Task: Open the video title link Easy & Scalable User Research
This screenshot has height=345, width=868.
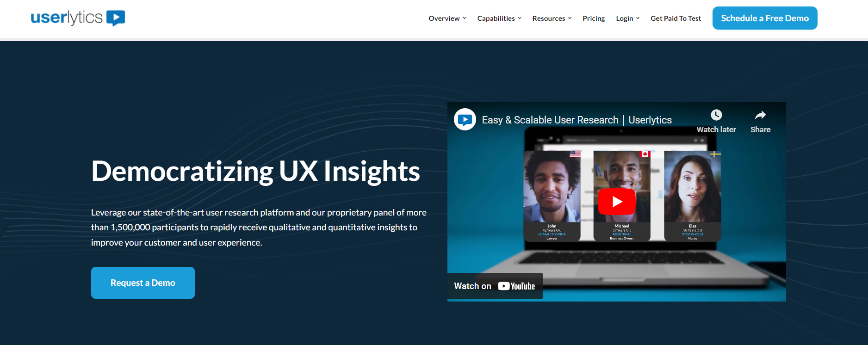Action: click(577, 120)
